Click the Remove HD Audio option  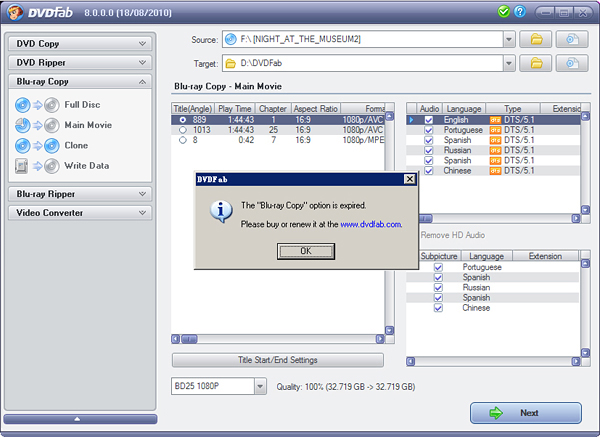[453, 235]
